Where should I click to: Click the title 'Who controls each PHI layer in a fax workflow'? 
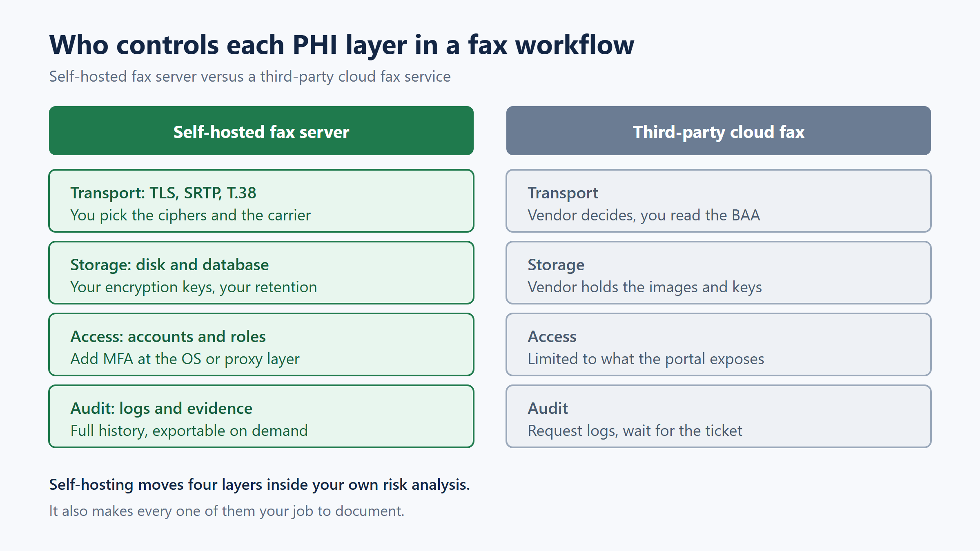tap(342, 45)
